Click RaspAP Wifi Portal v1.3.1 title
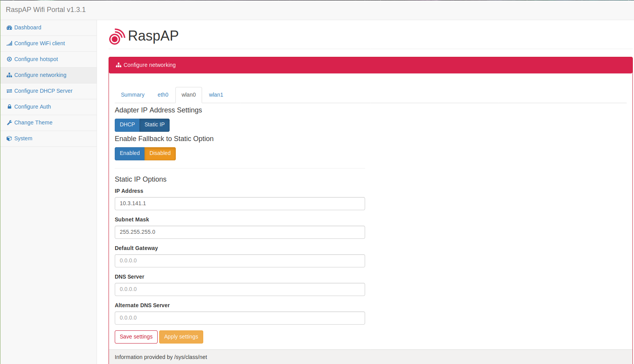The image size is (634, 364). click(46, 10)
